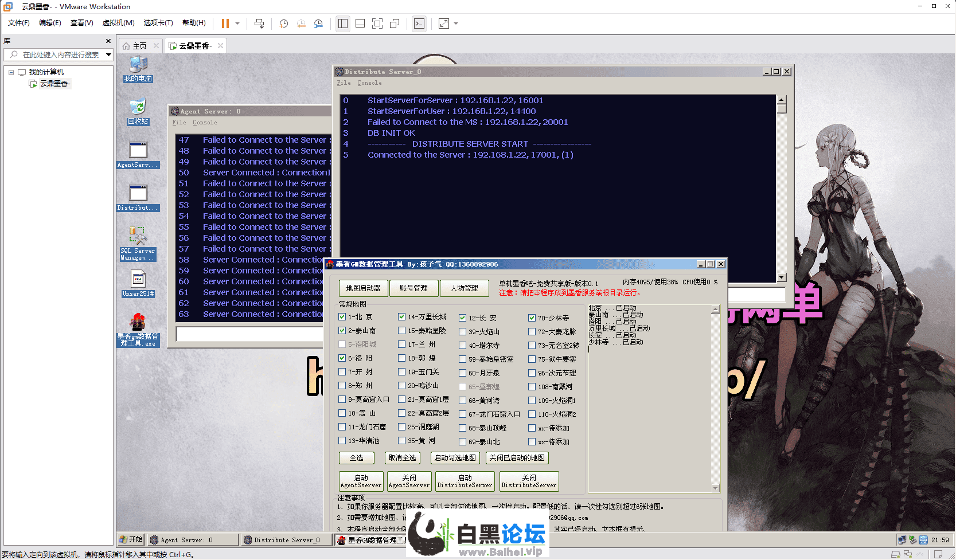Switch to the 主页 tab

140,46
